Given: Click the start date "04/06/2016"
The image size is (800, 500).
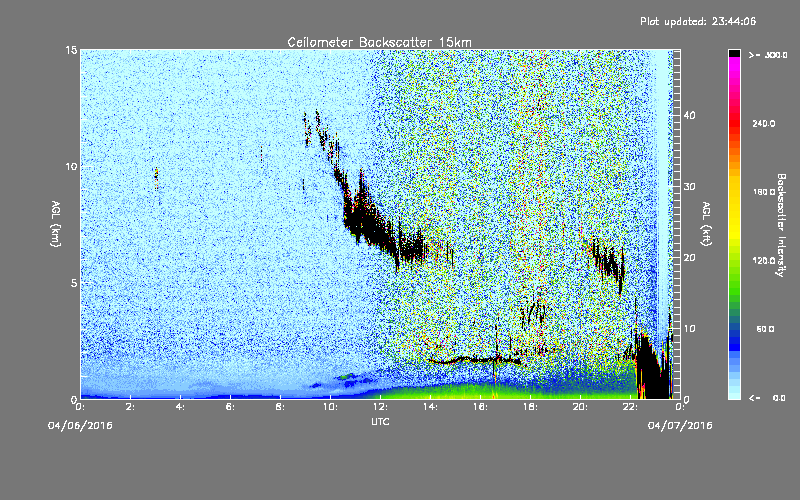Looking at the screenshot, I should click(80, 426).
